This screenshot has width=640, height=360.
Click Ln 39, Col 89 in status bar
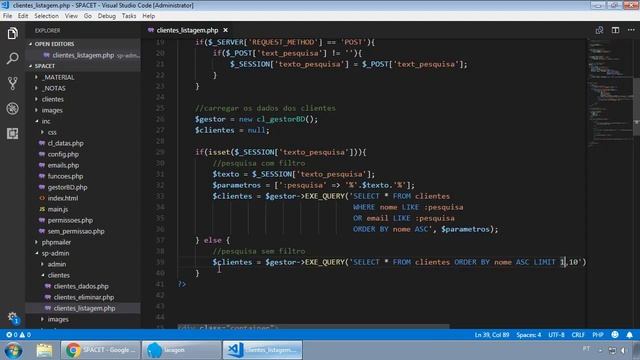492,335
